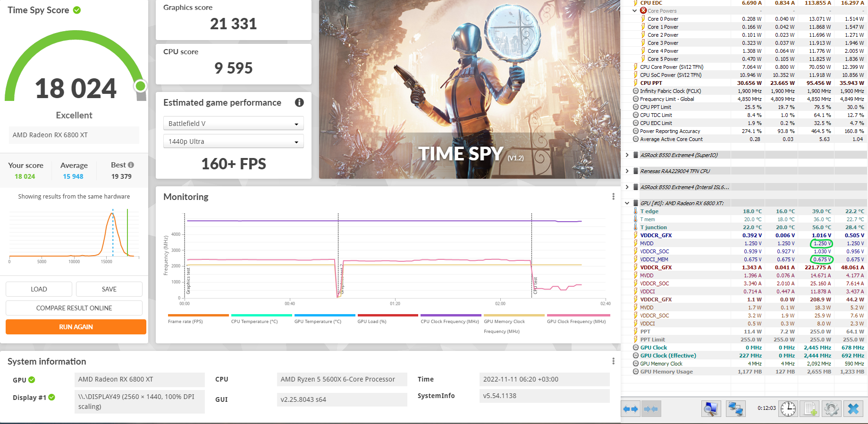Click the Best score '19 379'

pyautogui.click(x=121, y=176)
